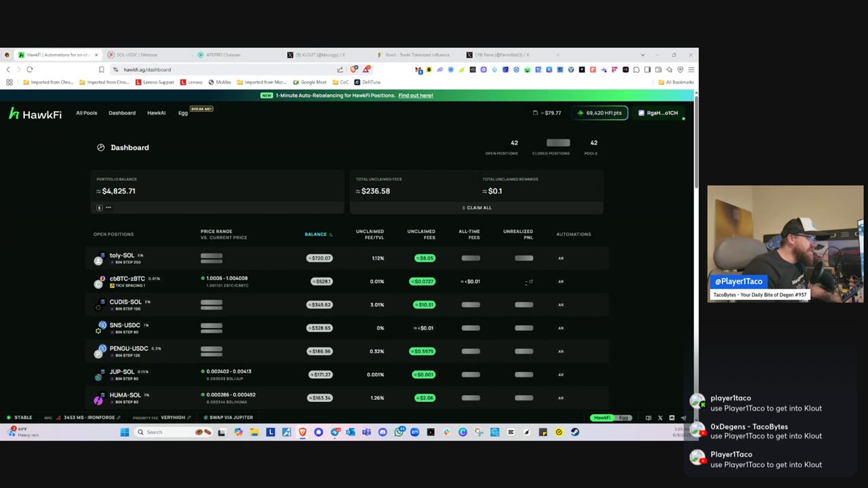Bookmark this page using the bookmark icon
This screenshot has height=488, width=868.
pyautogui.click(x=101, y=70)
